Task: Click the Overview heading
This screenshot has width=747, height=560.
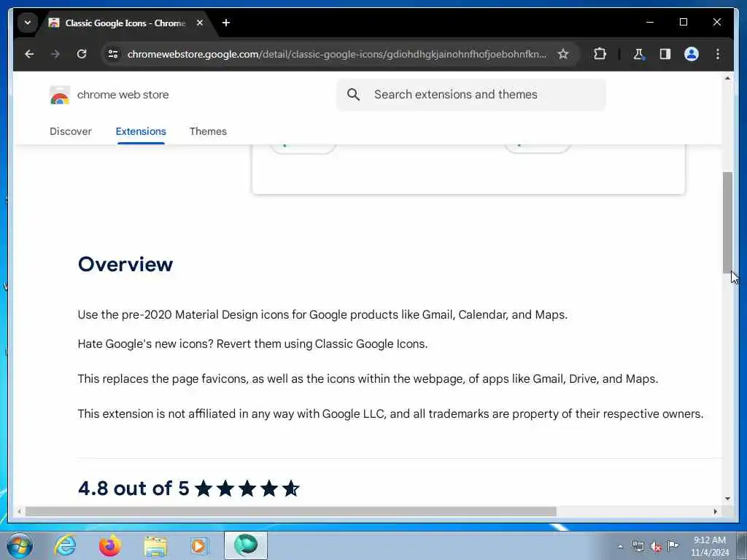Action: (125, 264)
